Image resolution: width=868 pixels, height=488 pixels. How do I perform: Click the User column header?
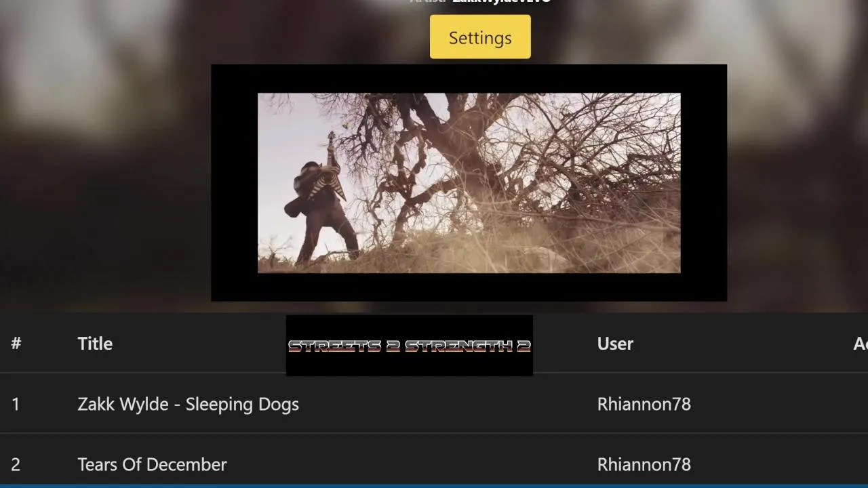(x=615, y=344)
